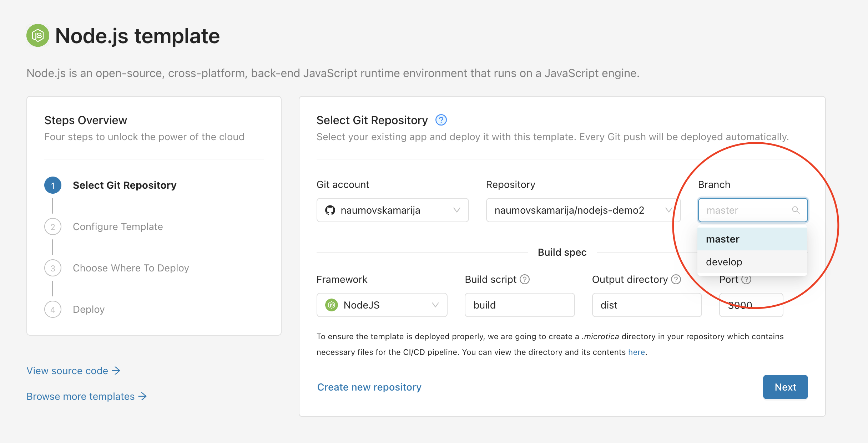
Task: Click the GitHub icon in Git account field
Action: (x=330, y=210)
